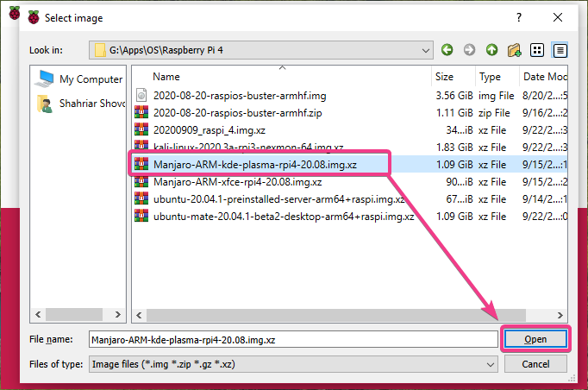588x390 pixels.
Task: Click into the File name input field
Action: point(293,339)
